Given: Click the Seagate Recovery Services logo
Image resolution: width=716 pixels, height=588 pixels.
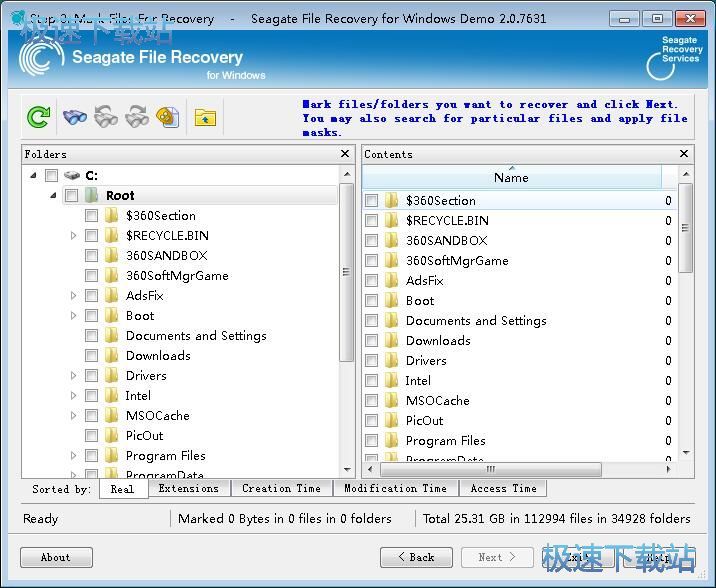Looking at the screenshot, I should coord(674,57).
